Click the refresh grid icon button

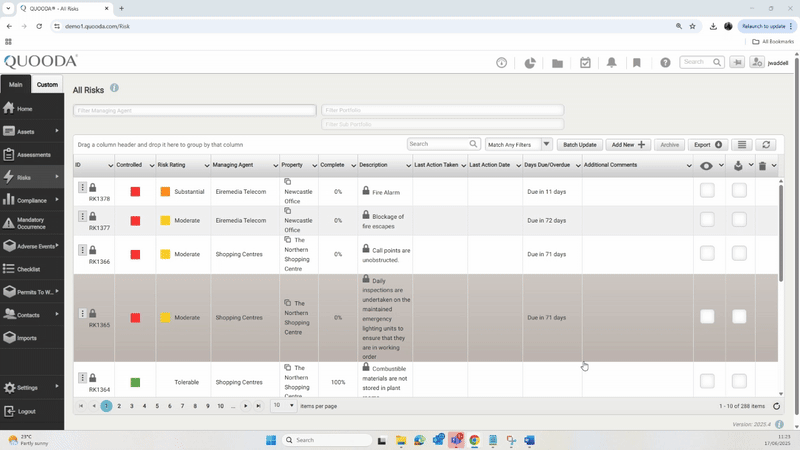pyautogui.click(x=766, y=145)
